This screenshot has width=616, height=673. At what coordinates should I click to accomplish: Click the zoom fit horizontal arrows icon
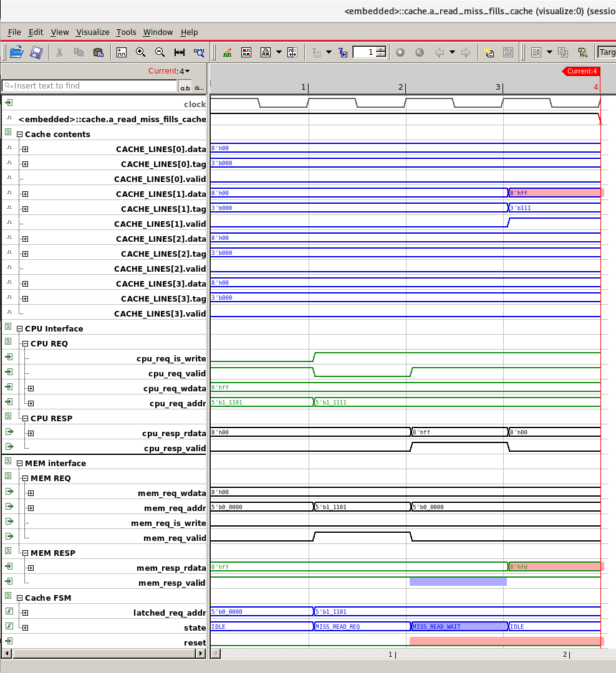179,52
